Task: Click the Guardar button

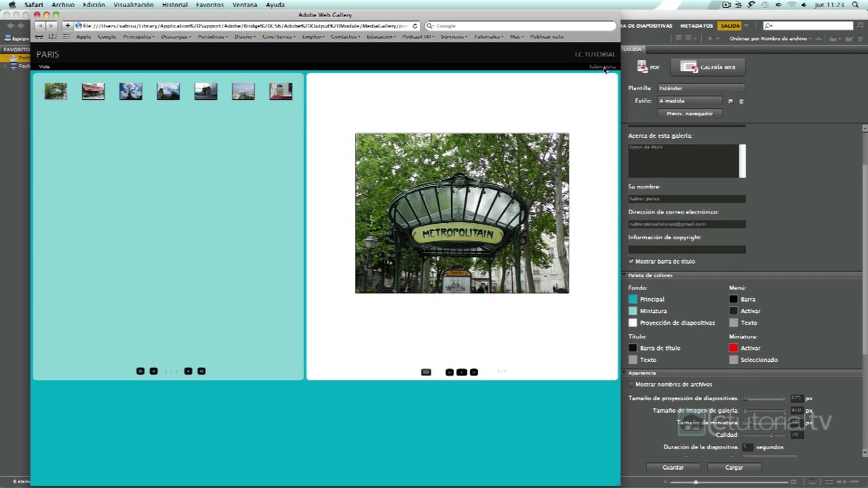Action: tap(673, 467)
